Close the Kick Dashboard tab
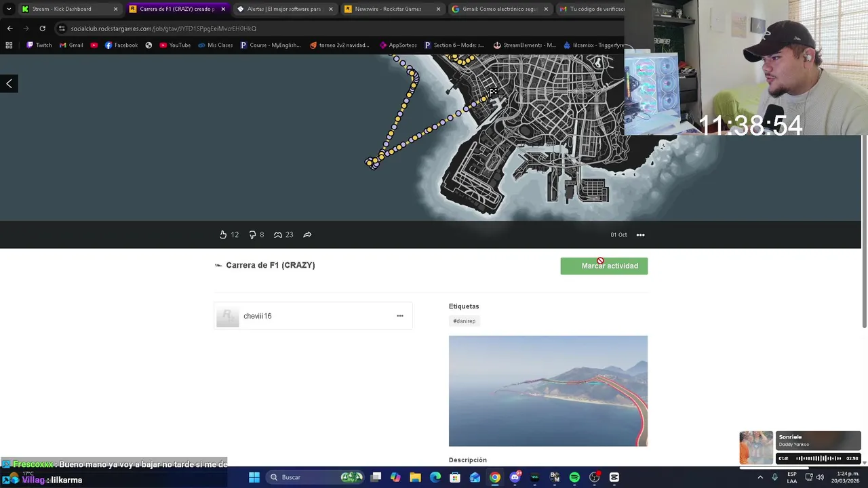The width and height of the screenshot is (868, 488). [115, 9]
